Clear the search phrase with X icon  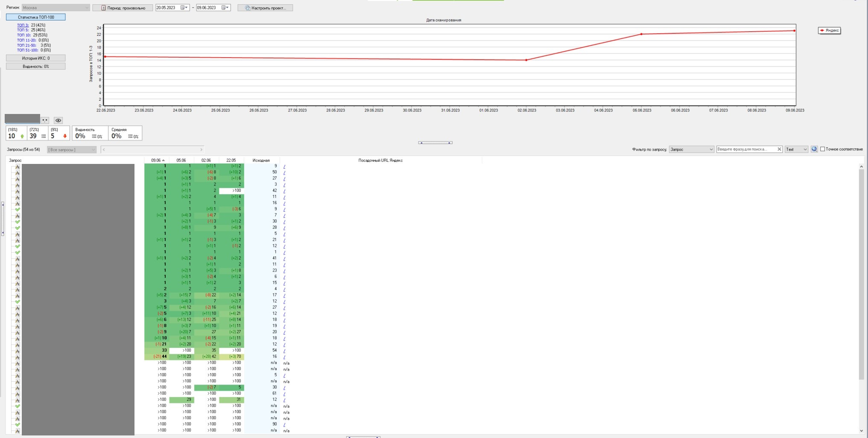pos(779,149)
